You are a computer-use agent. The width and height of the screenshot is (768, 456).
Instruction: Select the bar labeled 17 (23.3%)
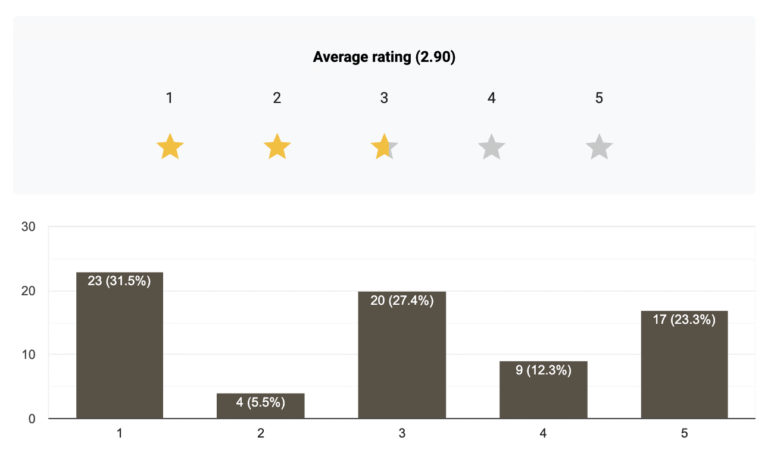coord(685,364)
